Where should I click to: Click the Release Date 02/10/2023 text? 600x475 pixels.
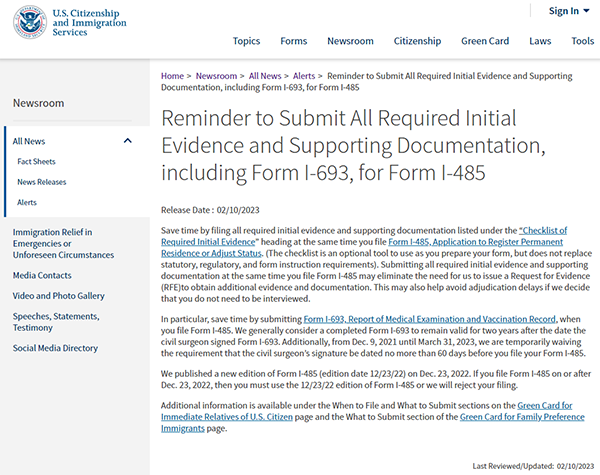pyautogui.click(x=210, y=210)
